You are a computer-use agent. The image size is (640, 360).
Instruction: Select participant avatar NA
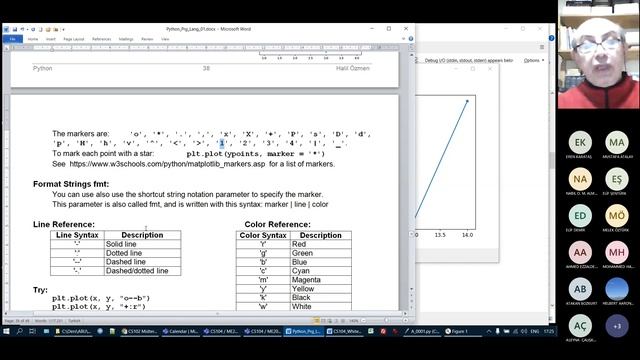coord(580,179)
